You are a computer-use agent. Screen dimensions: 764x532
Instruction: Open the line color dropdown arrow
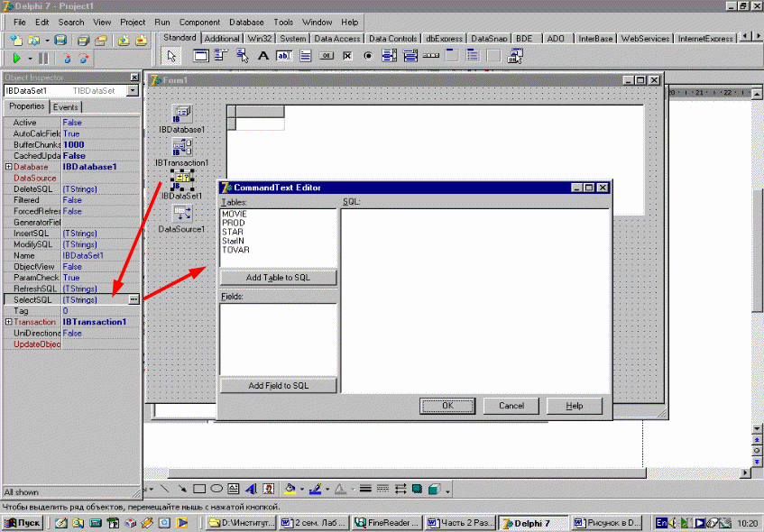pos(327,489)
